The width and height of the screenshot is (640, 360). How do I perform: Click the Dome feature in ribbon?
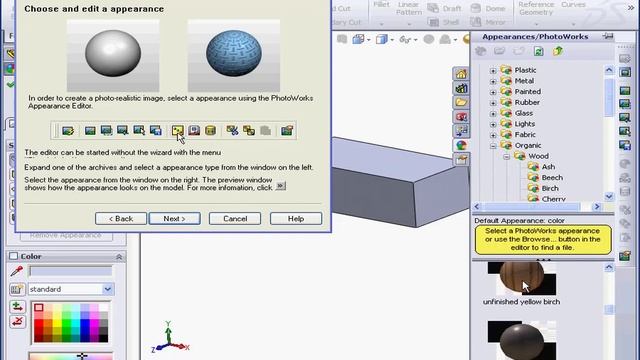pos(488,8)
